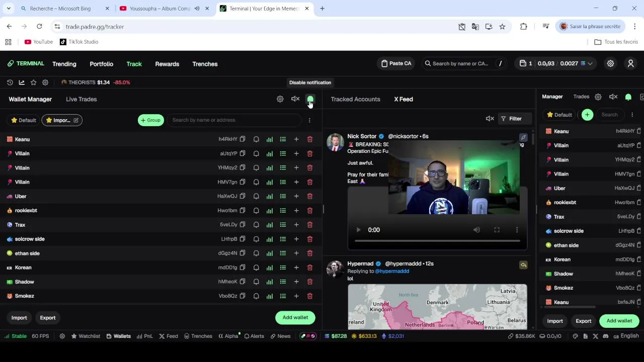Add plus for Uber wallet row

point(296,196)
